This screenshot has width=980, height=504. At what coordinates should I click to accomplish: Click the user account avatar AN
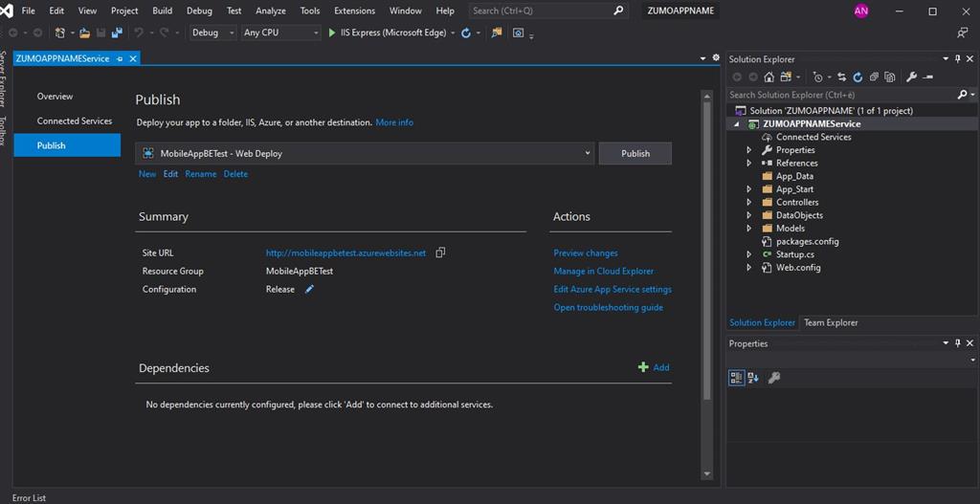pyautogui.click(x=861, y=11)
